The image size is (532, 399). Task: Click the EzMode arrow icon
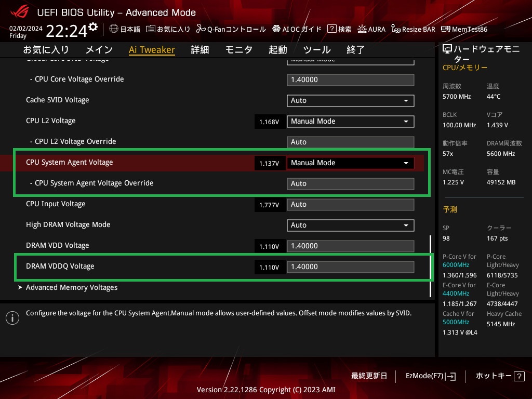(450, 376)
